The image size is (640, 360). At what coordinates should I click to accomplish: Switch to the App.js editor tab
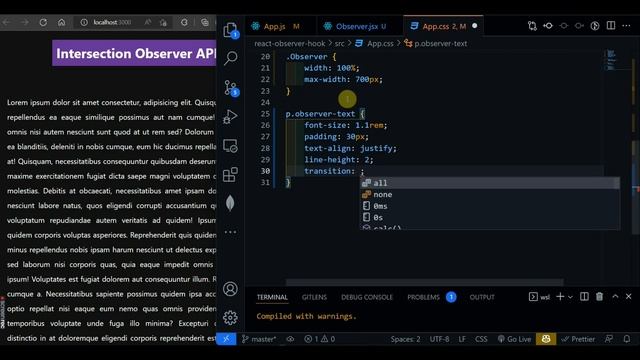(280, 26)
